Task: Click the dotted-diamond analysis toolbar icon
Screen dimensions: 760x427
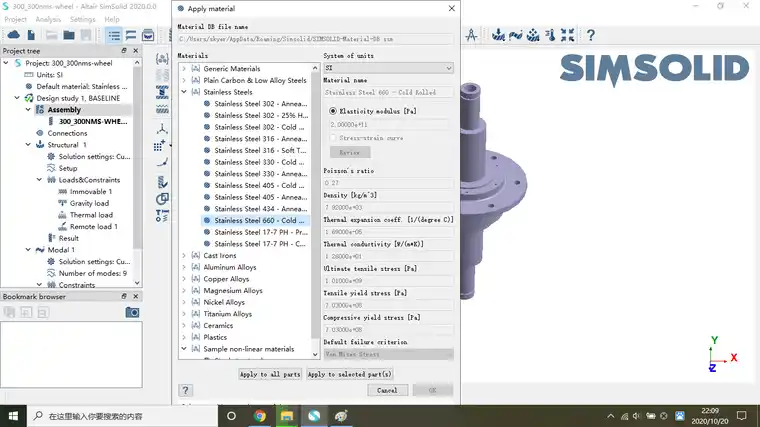Action: pyautogui.click(x=533, y=35)
